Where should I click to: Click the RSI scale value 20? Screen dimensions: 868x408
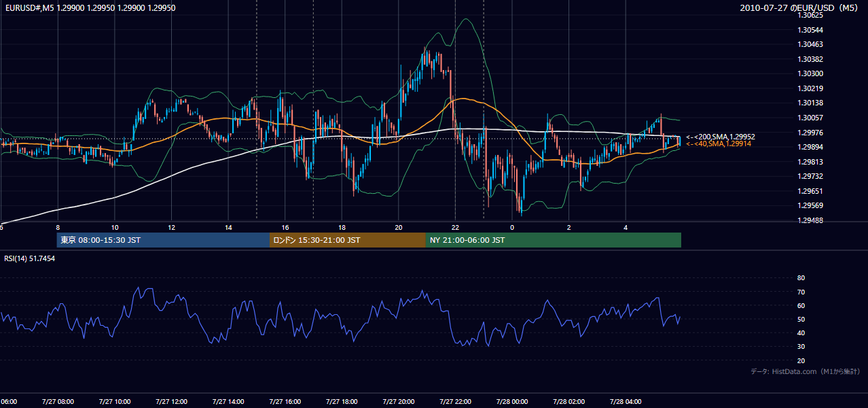click(x=801, y=360)
